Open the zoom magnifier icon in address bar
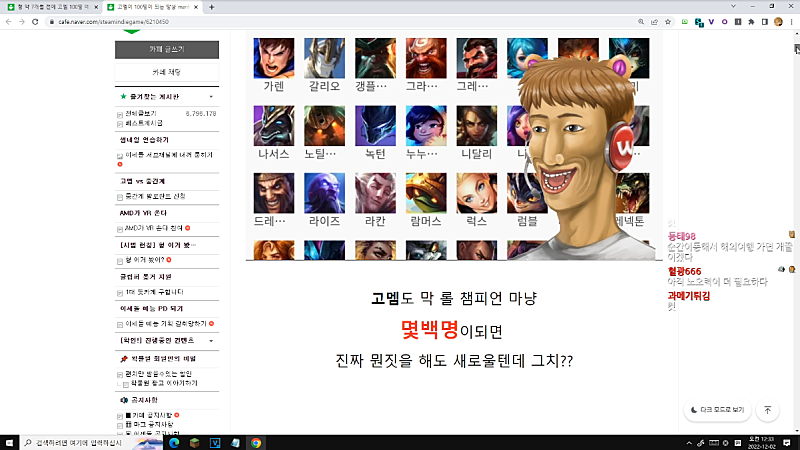This screenshot has width=800, height=450. click(x=641, y=22)
